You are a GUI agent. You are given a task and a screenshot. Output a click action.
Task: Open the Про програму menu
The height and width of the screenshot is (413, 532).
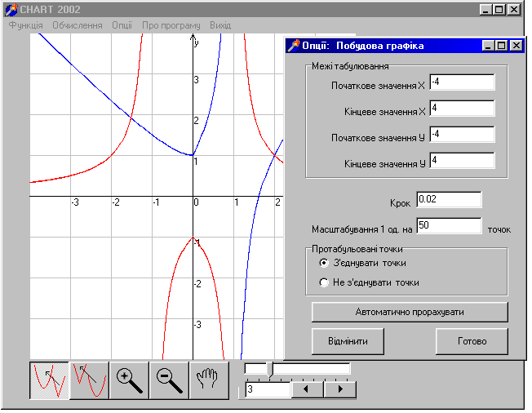tap(171, 25)
